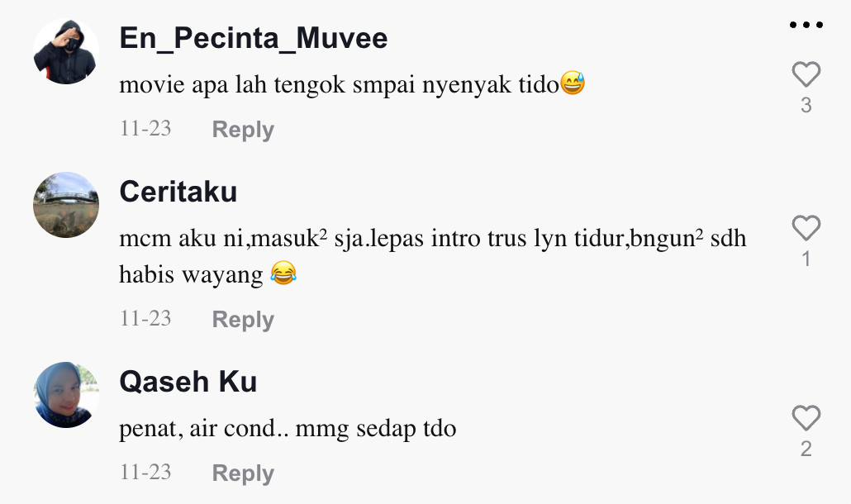
Task: Reply to Qaseh Ku's comment
Action: 243,473
